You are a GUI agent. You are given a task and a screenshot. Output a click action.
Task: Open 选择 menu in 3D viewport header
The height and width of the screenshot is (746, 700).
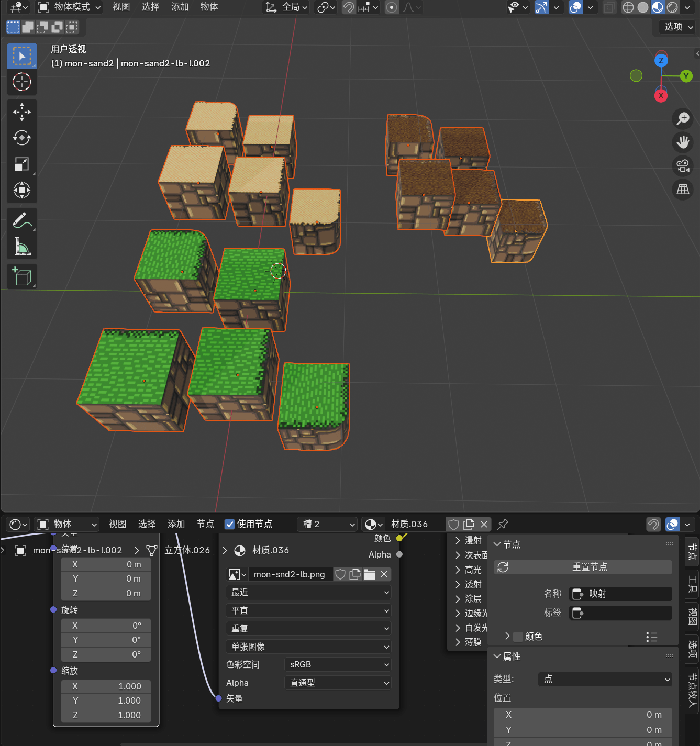pos(151,7)
